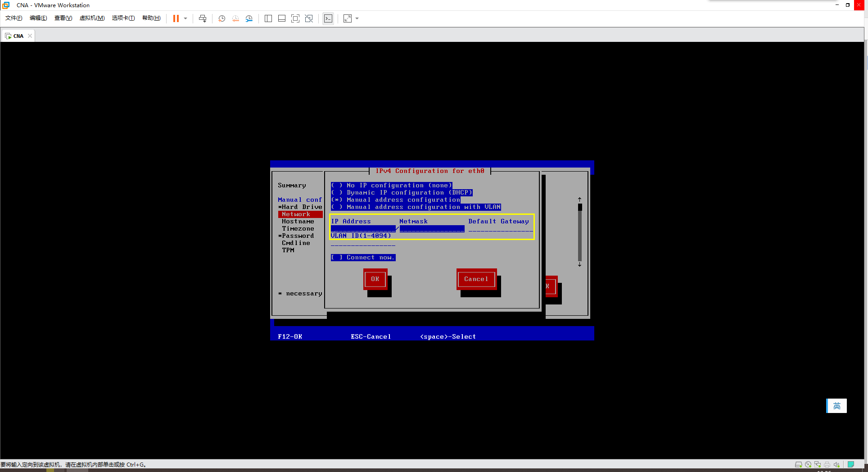Image resolution: width=868 pixels, height=472 pixels.
Task: Select Timezone in installer sidebar
Action: (298, 229)
